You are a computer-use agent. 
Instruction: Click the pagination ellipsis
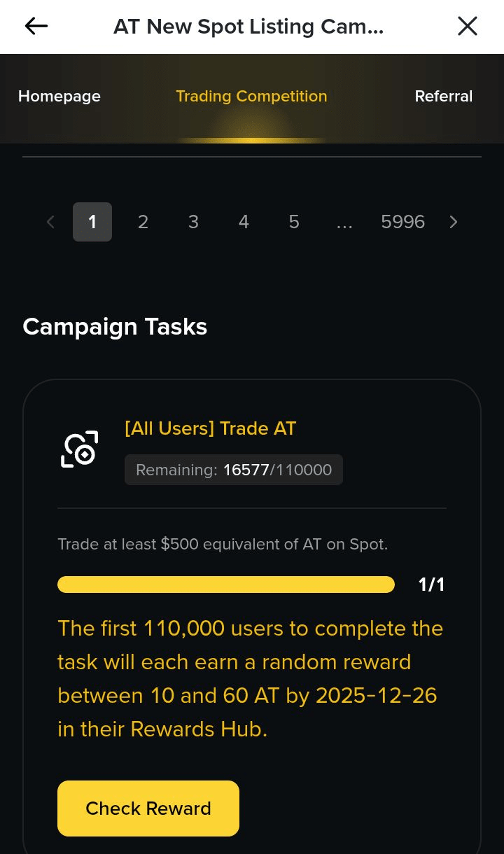pos(344,222)
